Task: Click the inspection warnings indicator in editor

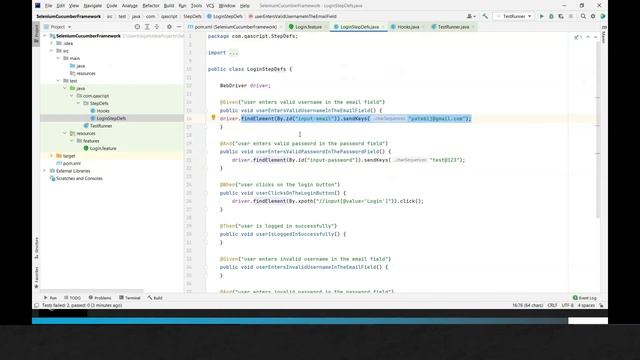Action: 578,37
